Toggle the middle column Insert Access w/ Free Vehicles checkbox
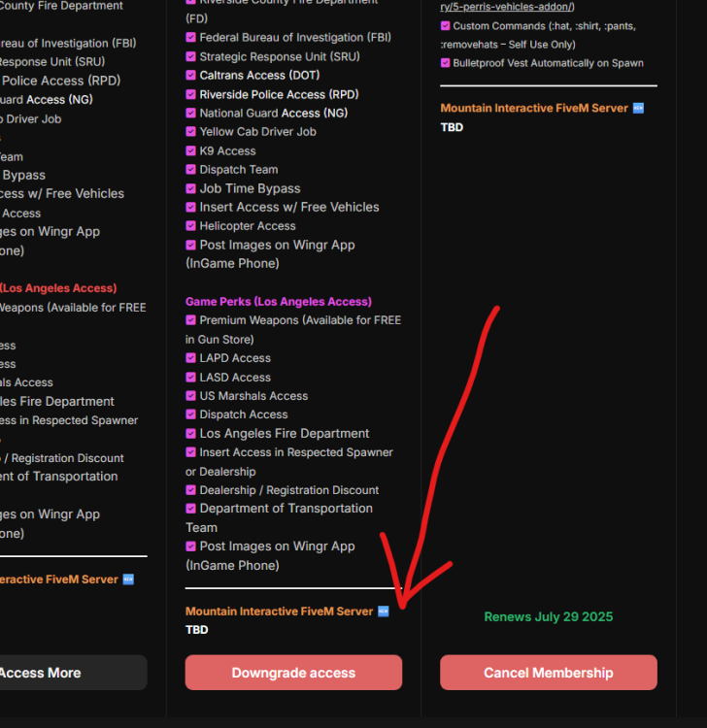 tap(190, 207)
